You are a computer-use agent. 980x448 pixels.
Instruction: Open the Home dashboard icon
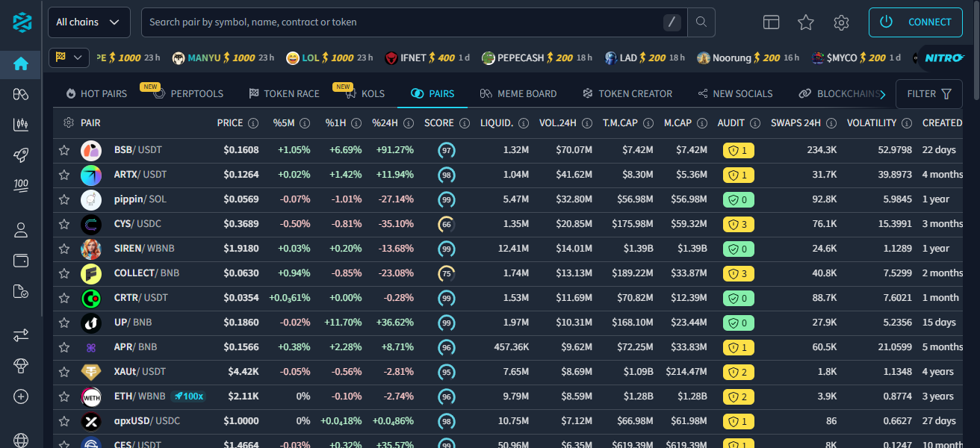(20, 64)
